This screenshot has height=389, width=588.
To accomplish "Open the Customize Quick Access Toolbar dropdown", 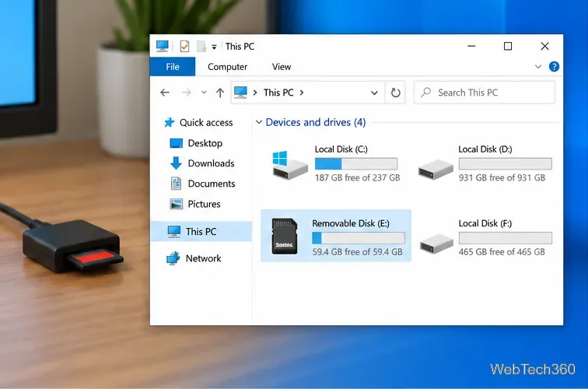I will point(214,47).
